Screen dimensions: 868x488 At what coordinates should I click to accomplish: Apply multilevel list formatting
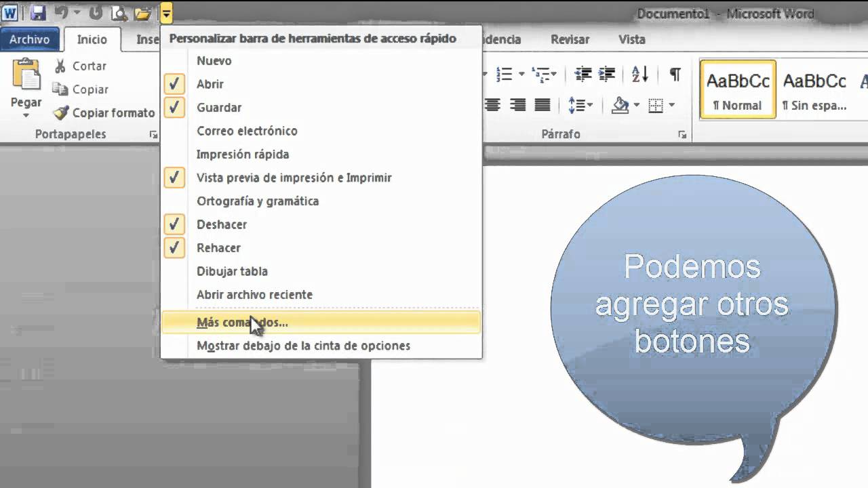point(540,74)
